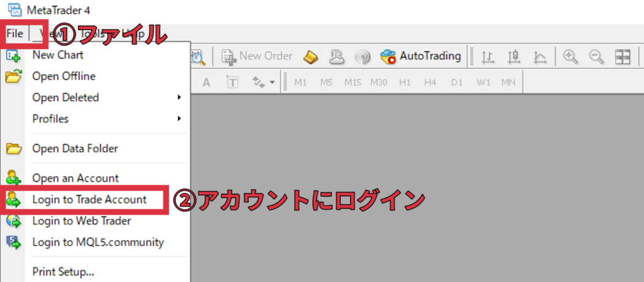The image size is (644, 282).
Task: Select Login to Web Trader
Action: pos(96,221)
